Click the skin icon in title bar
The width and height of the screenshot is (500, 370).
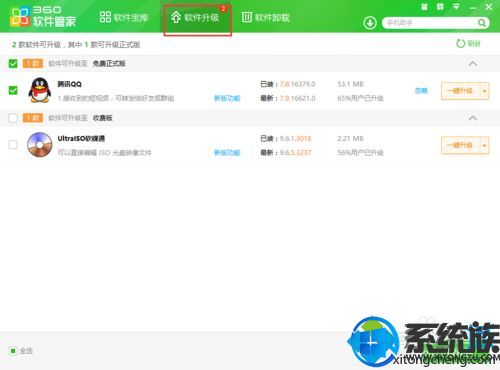click(x=440, y=7)
